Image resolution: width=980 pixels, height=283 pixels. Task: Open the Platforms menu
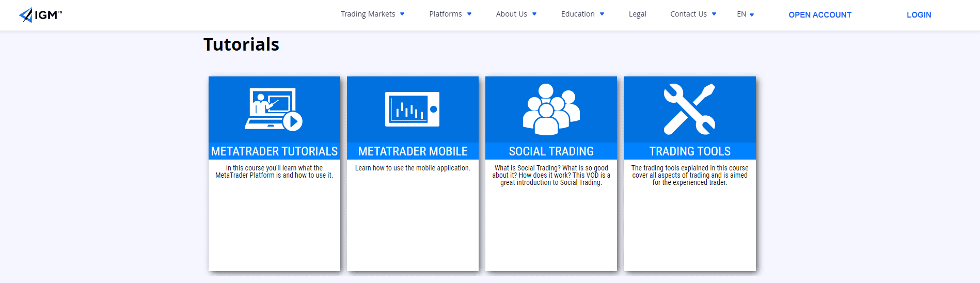[446, 14]
